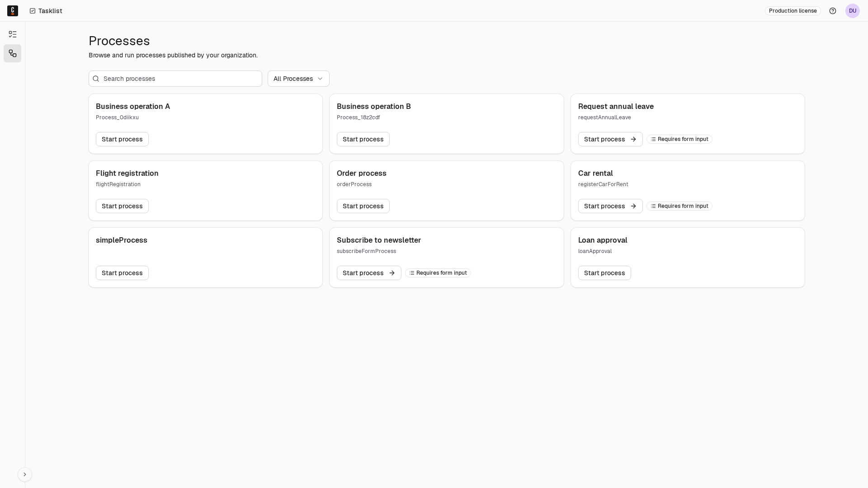Click Requires form input tag on Request annual leave
Viewport: 868px width, 488px height.
point(679,139)
